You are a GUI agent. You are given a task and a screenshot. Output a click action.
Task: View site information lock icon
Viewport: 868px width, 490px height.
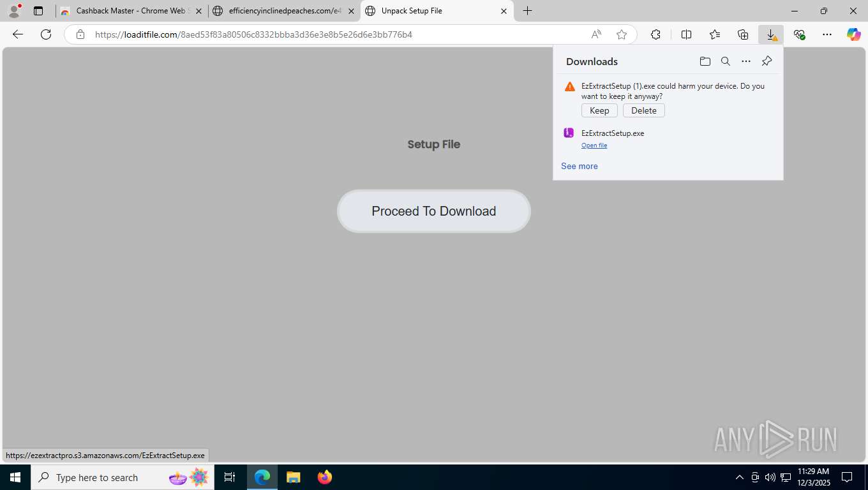click(80, 34)
